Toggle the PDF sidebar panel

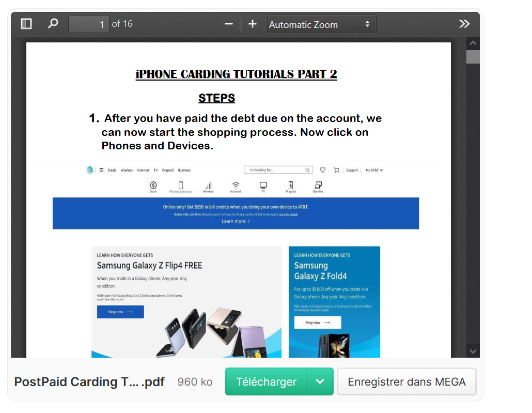point(26,23)
